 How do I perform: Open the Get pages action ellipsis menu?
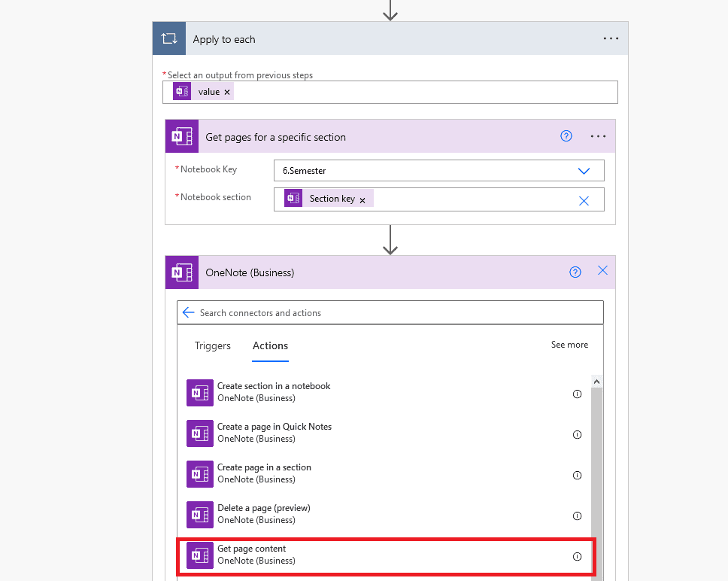click(x=598, y=136)
